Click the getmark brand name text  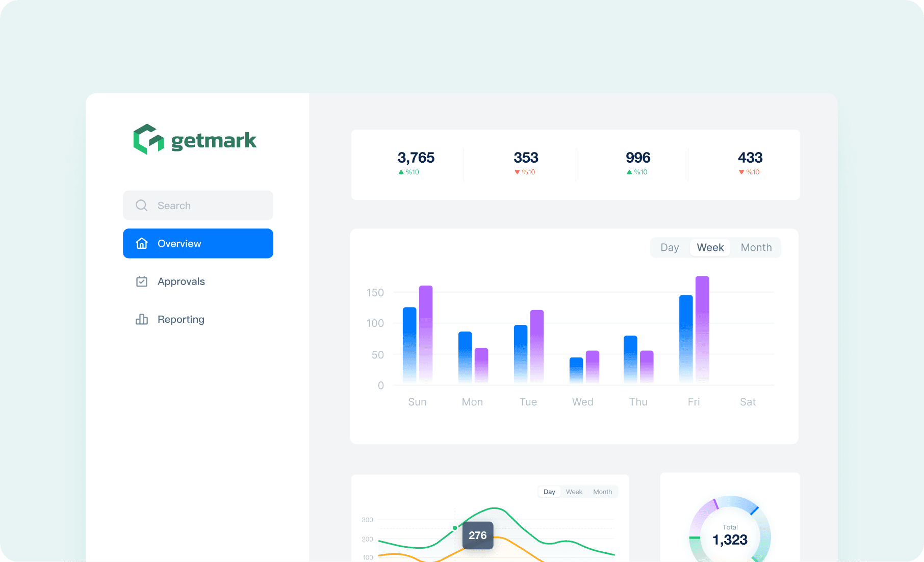click(214, 141)
